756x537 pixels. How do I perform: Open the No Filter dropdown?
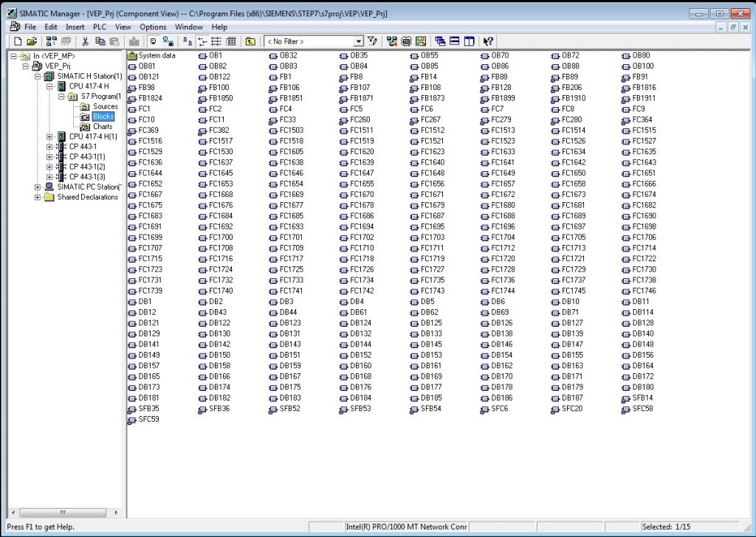359,41
